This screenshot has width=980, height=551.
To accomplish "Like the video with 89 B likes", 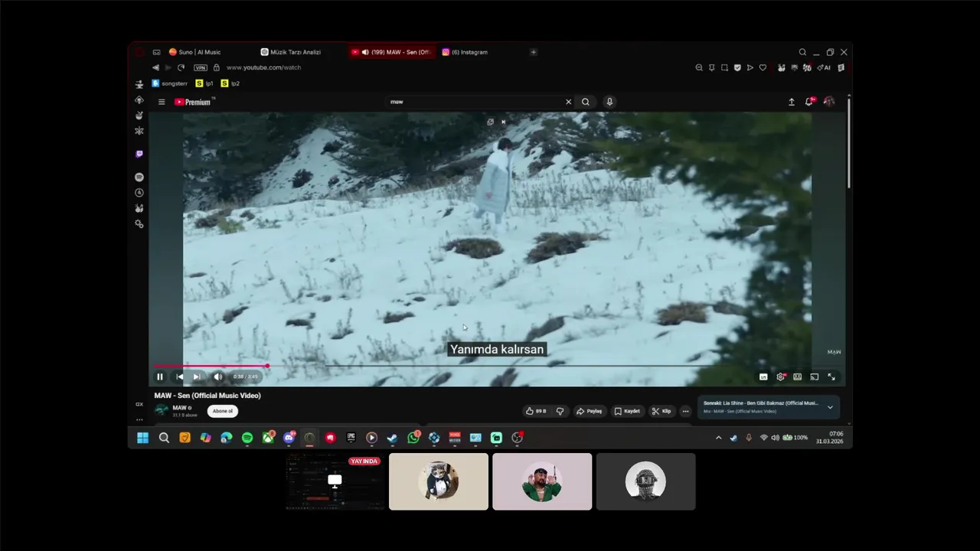I will click(536, 411).
